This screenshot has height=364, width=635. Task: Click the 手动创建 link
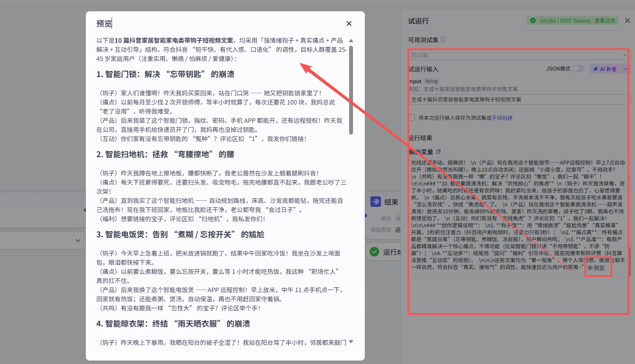(502, 118)
